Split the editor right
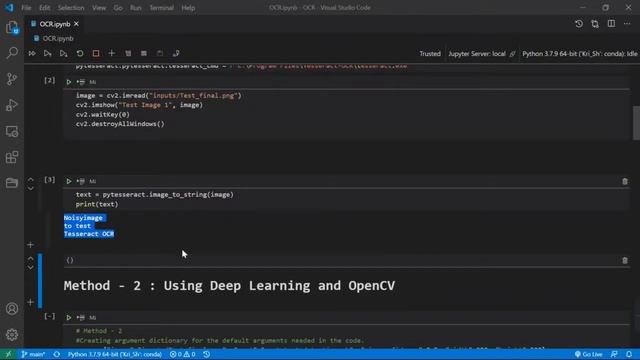640x360 pixels. point(611,24)
